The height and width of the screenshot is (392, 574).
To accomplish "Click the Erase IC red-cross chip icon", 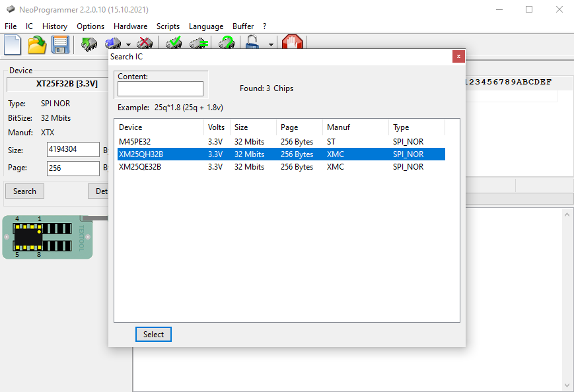I will (x=145, y=43).
